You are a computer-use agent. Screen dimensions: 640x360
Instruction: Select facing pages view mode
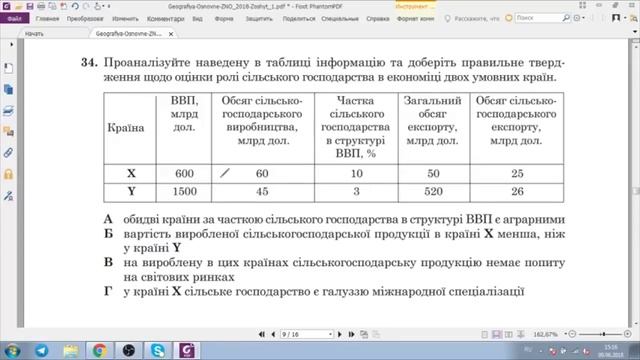509,335
